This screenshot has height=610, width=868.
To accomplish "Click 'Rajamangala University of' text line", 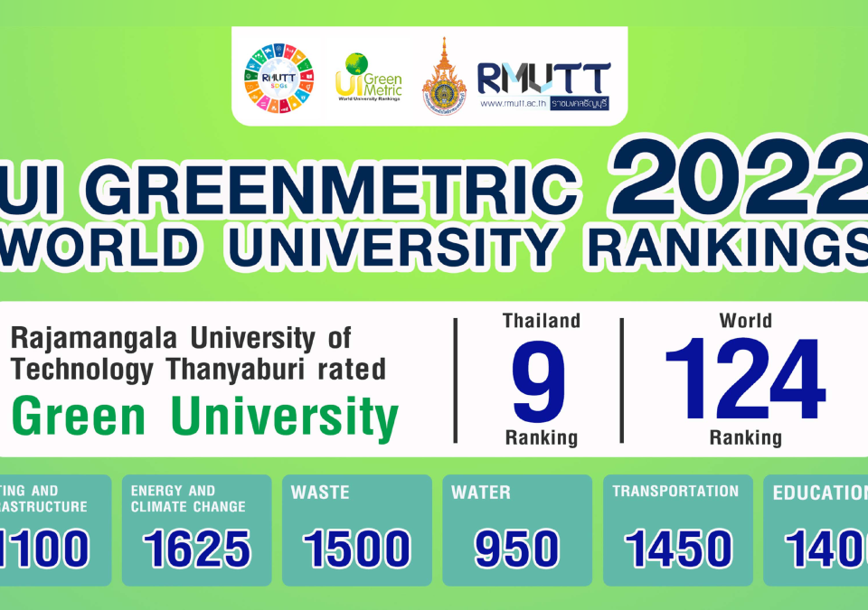I will (x=181, y=338).
